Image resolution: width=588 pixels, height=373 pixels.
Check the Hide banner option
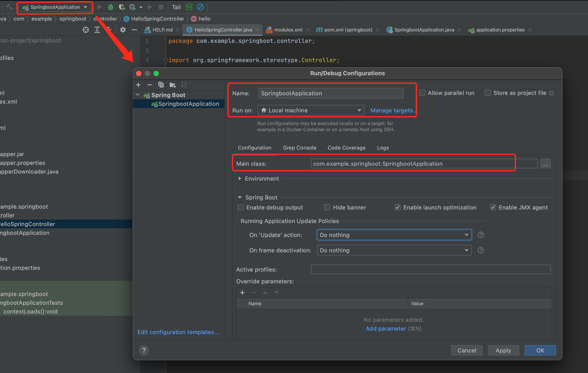click(x=327, y=207)
